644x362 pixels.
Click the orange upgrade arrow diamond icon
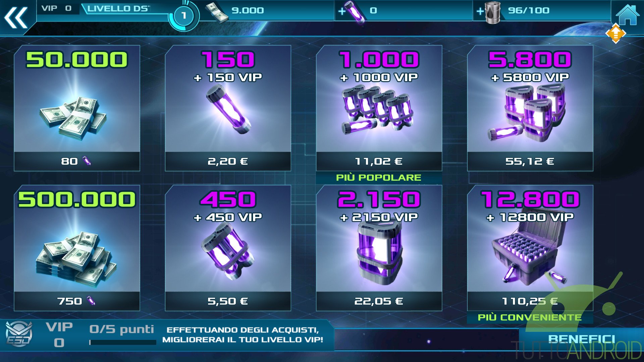(615, 33)
